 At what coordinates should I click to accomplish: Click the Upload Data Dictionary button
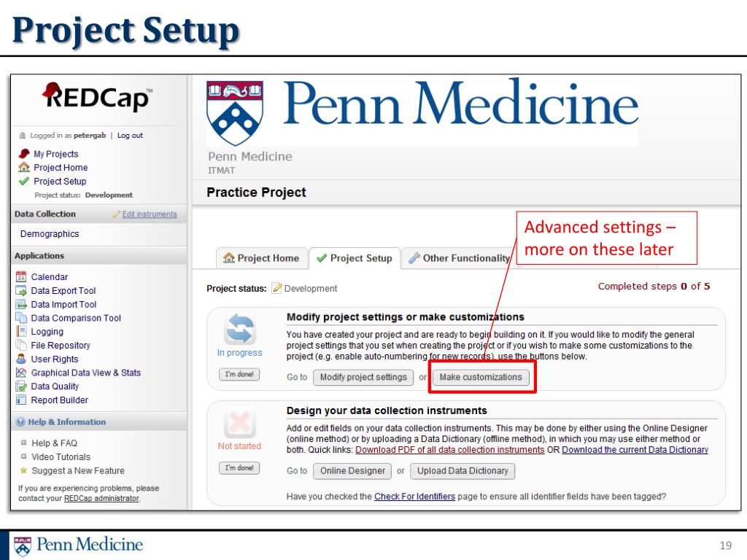click(x=462, y=471)
